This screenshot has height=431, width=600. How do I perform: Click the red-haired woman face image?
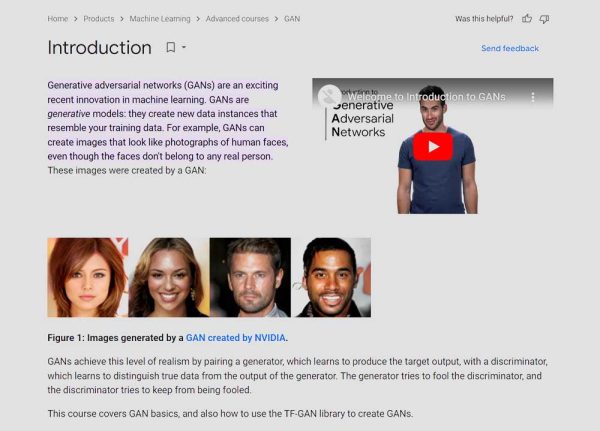[88, 277]
